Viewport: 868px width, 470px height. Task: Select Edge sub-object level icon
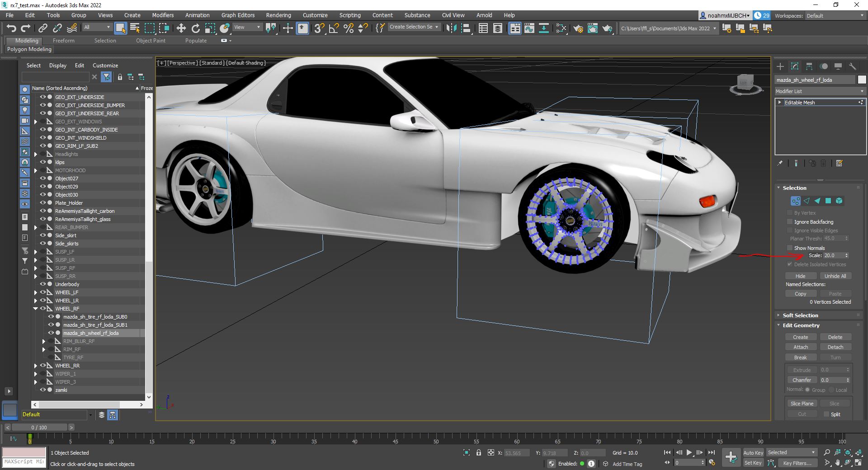coord(807,201)
